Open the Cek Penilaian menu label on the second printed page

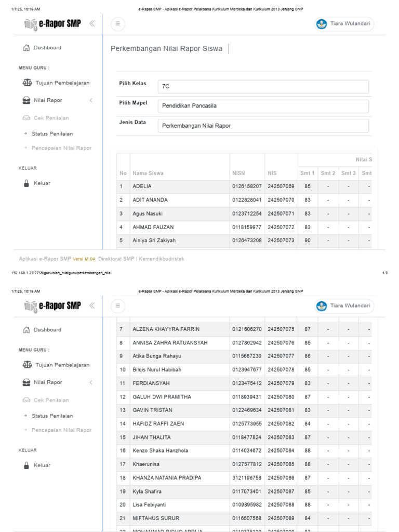click(51, 400)
